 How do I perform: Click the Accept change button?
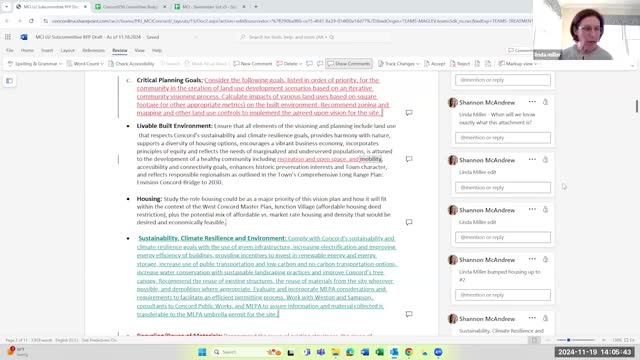434,64
